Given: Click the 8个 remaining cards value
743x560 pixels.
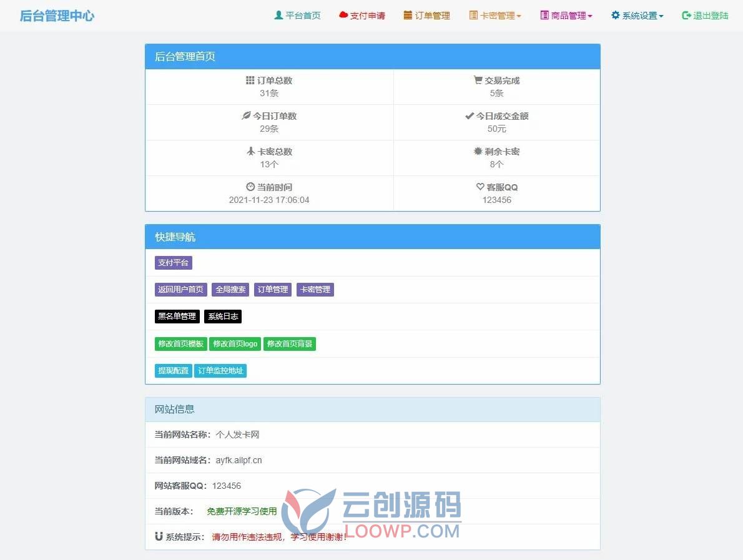Looking at the screenshot, I should (x=496, y=164).
